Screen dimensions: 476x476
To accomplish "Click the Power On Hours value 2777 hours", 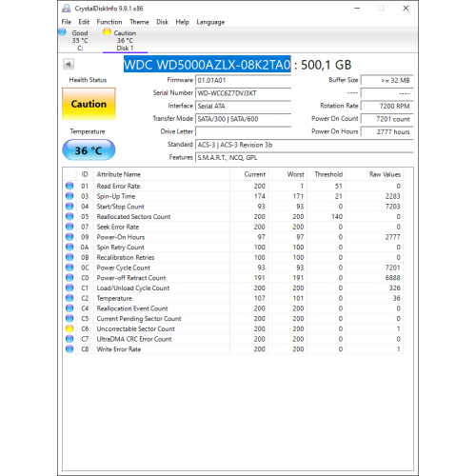I will pos(387,131).
